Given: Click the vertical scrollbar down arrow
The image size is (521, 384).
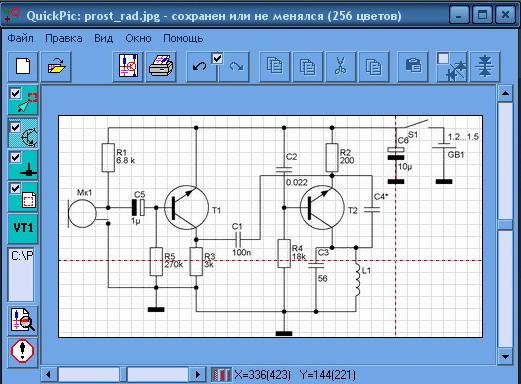Looking at the screenshot, I should [x=505, y=357].
